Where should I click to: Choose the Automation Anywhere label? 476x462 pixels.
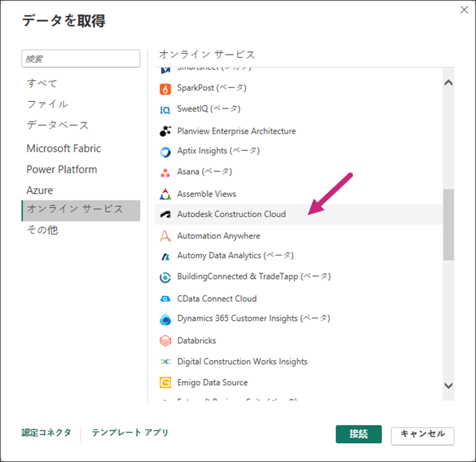[218, 236]
